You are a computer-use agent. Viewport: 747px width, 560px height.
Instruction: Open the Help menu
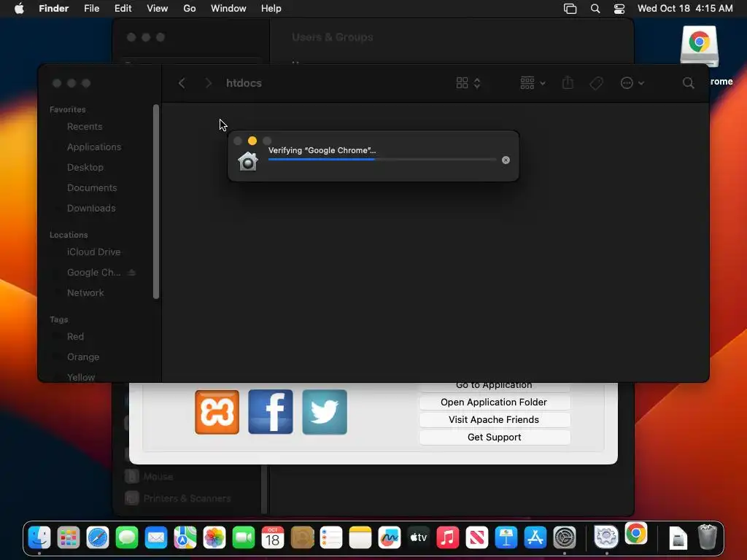271,9
